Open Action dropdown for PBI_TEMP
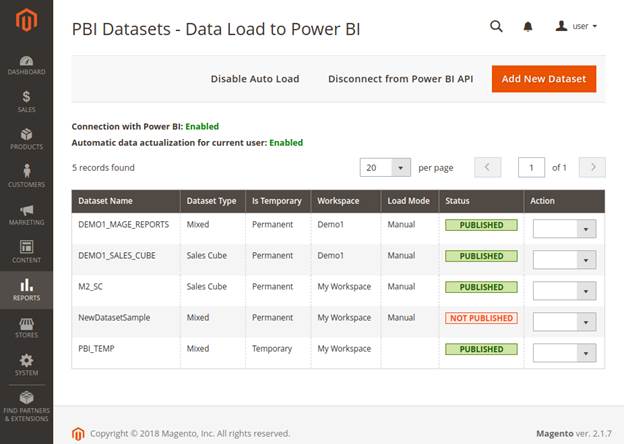624x444 pixels. click(x=564, y=353)
